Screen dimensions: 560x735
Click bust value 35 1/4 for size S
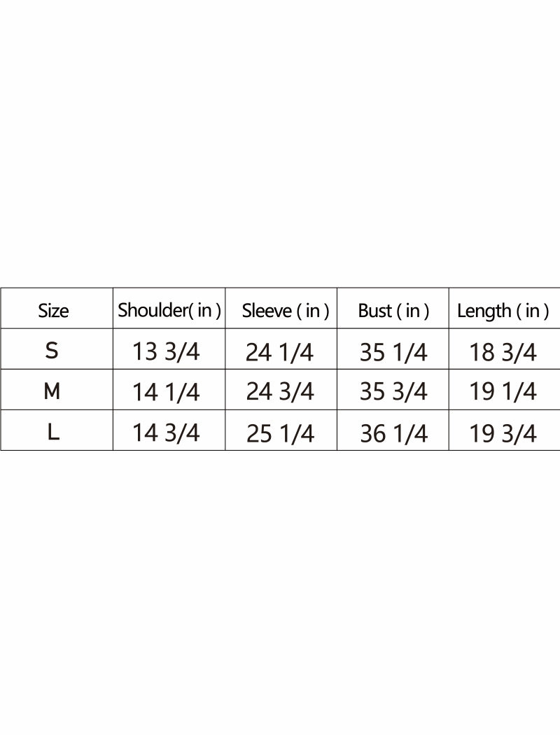pos(393,352)
